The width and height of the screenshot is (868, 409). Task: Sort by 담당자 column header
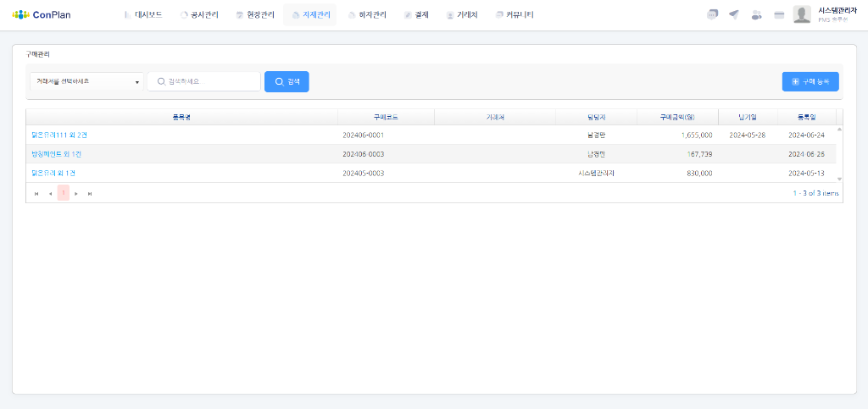(596, 117)
